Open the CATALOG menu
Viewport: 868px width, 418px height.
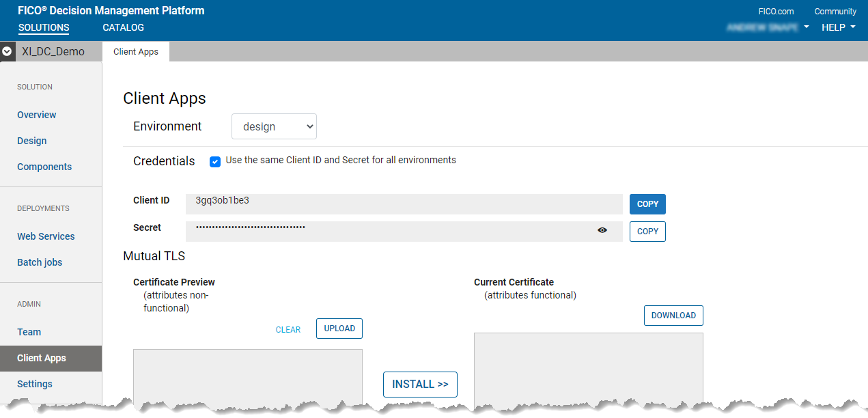(x=123, y=28)
